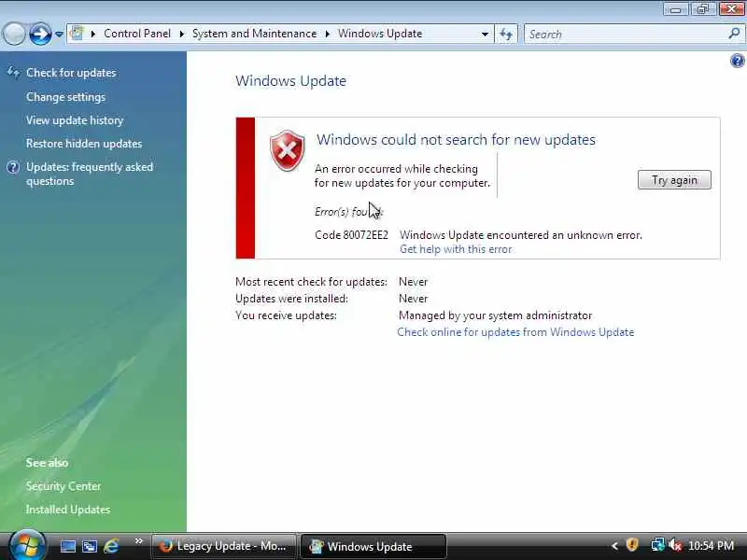Open Change settings link

click(65, 97)
